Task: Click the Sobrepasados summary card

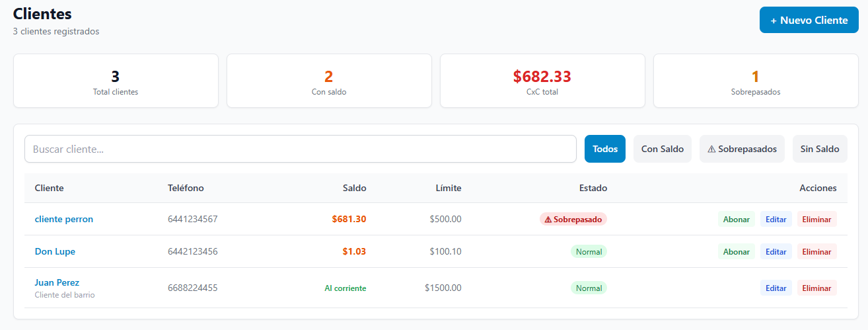Action: (756, 81)
